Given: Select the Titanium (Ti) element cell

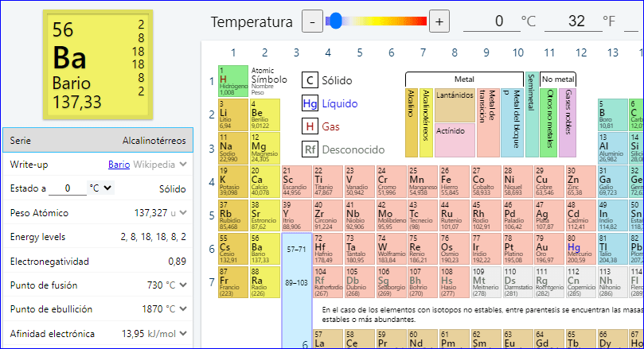Looking at the screenshot, I should 328,181.
